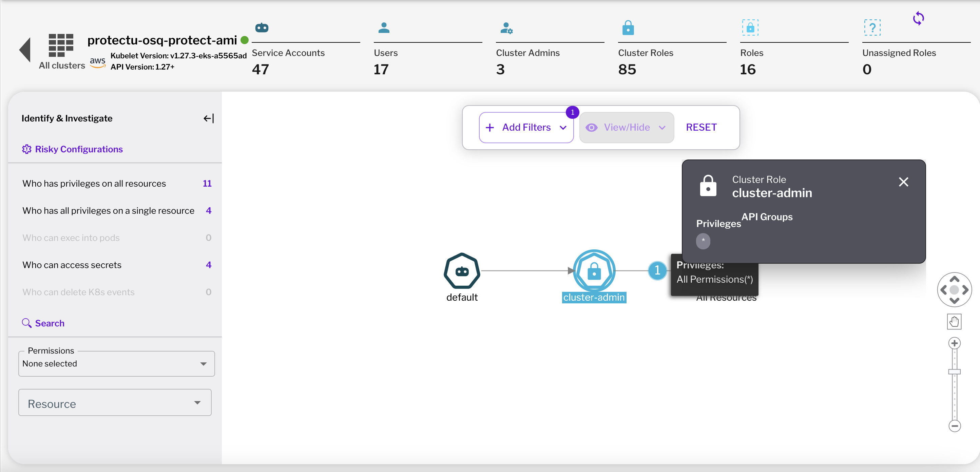980x472 pixels.
Task: Click the Service Accounts icon at top
Action: [x=263, y=27]
